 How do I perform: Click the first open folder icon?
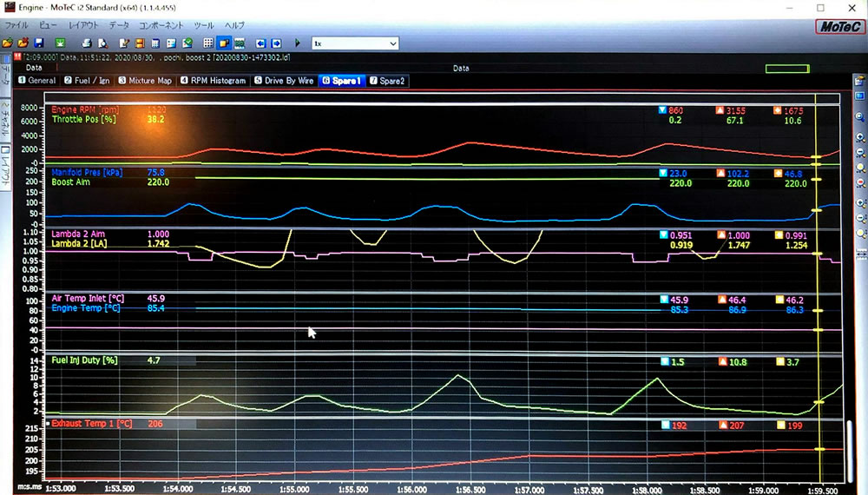[x=7, y=43]
